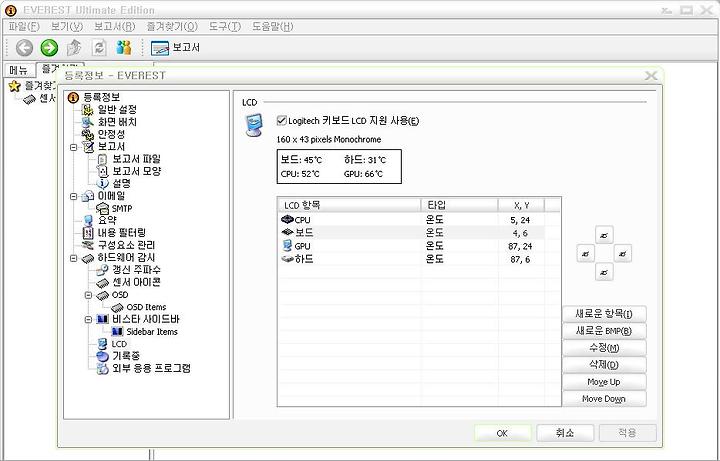Confirm with the OK button
Screen dimensions: 720x461
pos(502,433)
